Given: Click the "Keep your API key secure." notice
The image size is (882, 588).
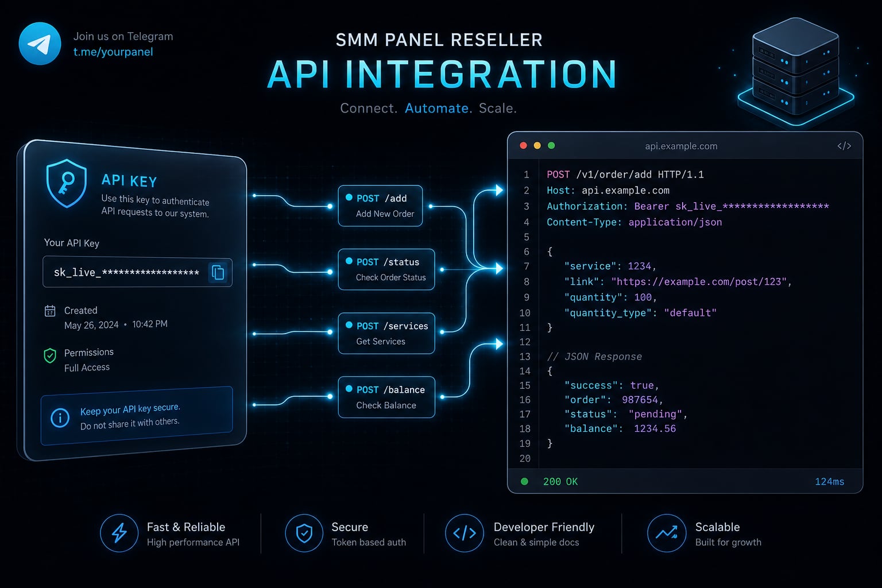Looking at the screenshot, I should 130,409.
